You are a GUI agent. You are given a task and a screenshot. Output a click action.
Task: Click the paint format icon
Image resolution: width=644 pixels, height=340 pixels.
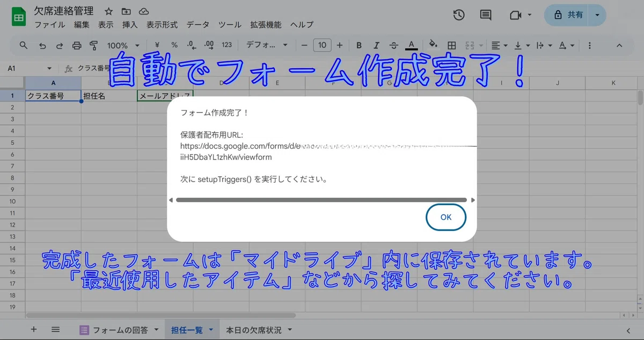(x=94, y=46)
